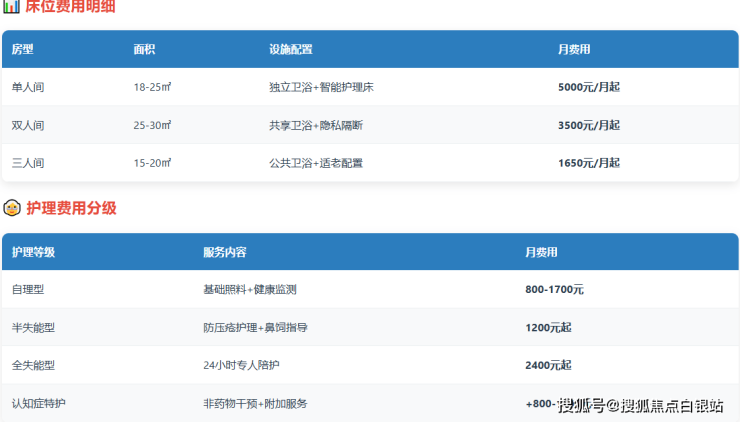The width and height of the screenshot is (740, 422).
Task: Click the 1650元/月起 price
Action: click(x=589, y=163)
